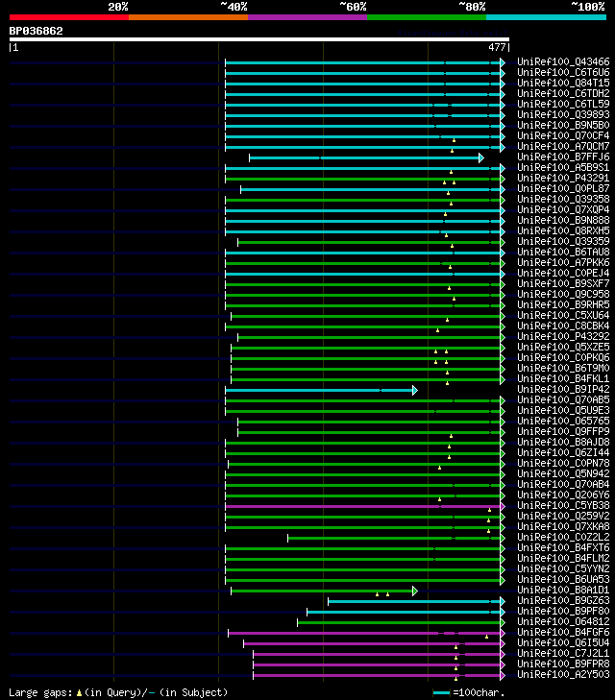Open hit UniRef100_Q8RXH5

tap(563, 231)
